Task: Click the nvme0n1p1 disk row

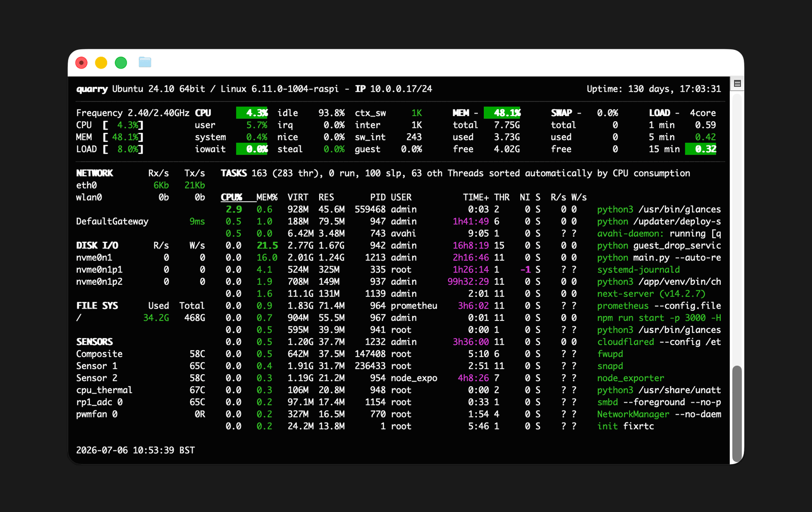Action: tap(140, 270)
